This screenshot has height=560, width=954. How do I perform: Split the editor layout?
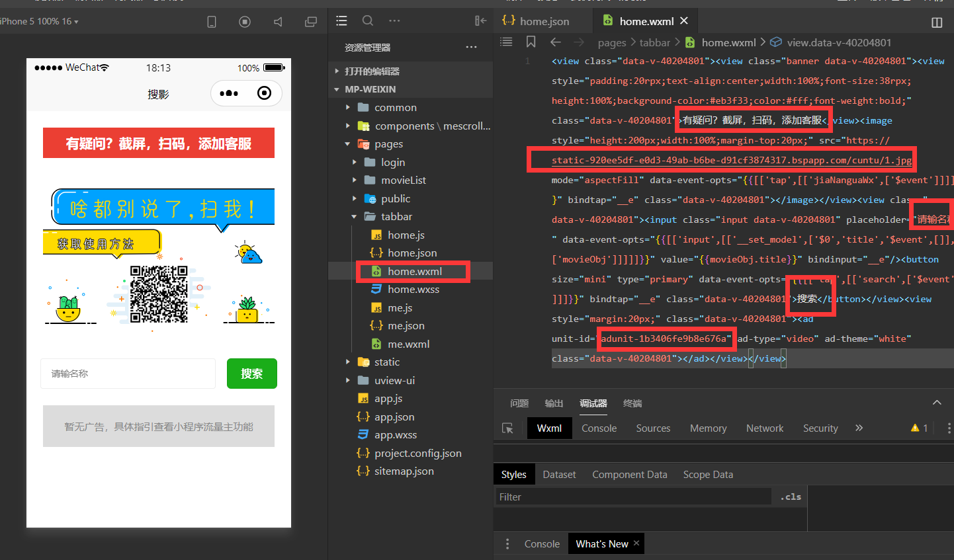[937, 22]
